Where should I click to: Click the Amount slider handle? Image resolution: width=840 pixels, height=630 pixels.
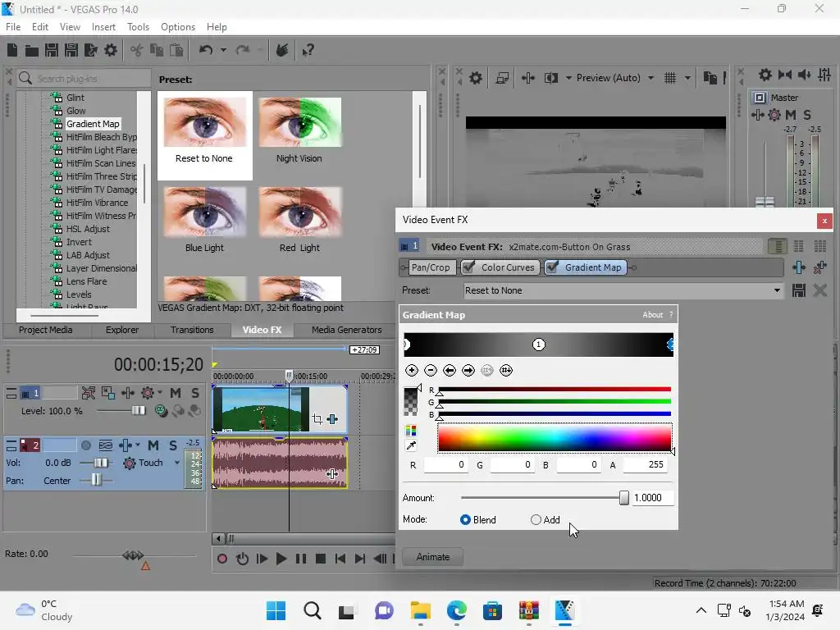pos(623,498)
